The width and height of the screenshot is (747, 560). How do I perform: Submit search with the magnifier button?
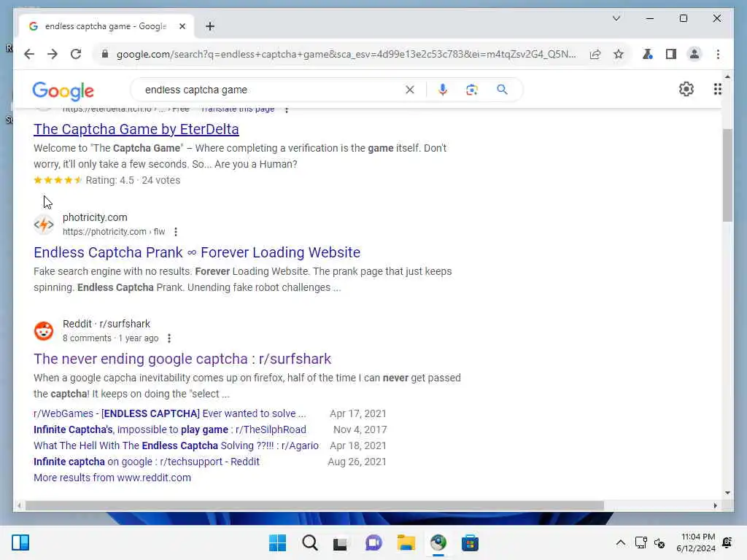pyautogui.click(x=502, y=90)
